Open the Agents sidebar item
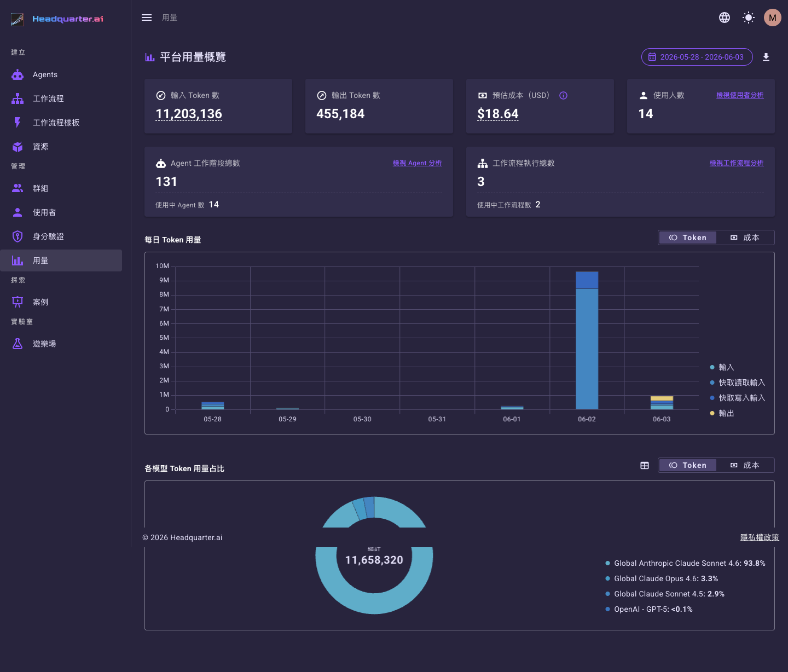 coord(61,74)
